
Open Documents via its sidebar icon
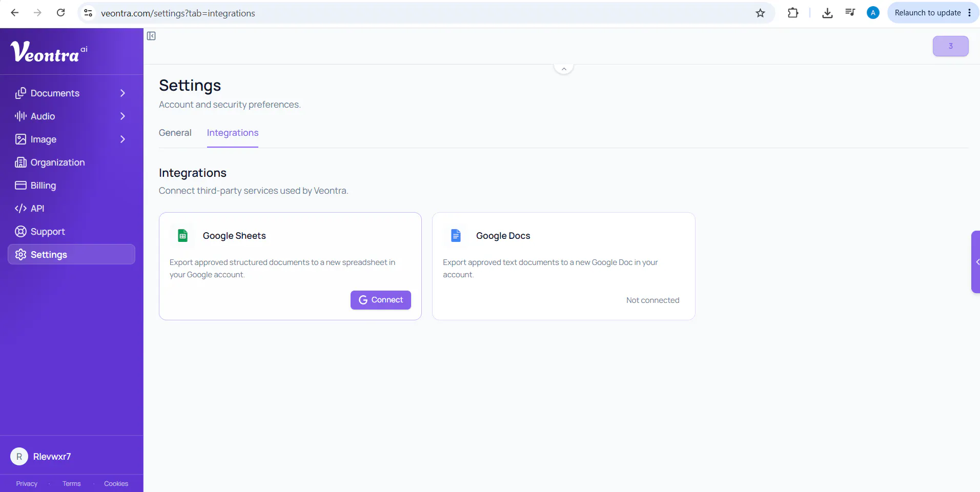click(x=21, y=93)
